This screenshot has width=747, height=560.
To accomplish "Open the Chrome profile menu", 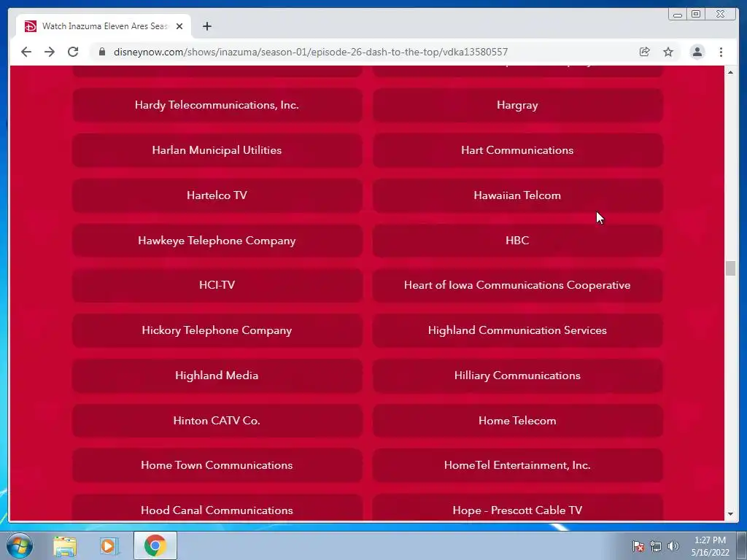I will (x=697, y=52).
